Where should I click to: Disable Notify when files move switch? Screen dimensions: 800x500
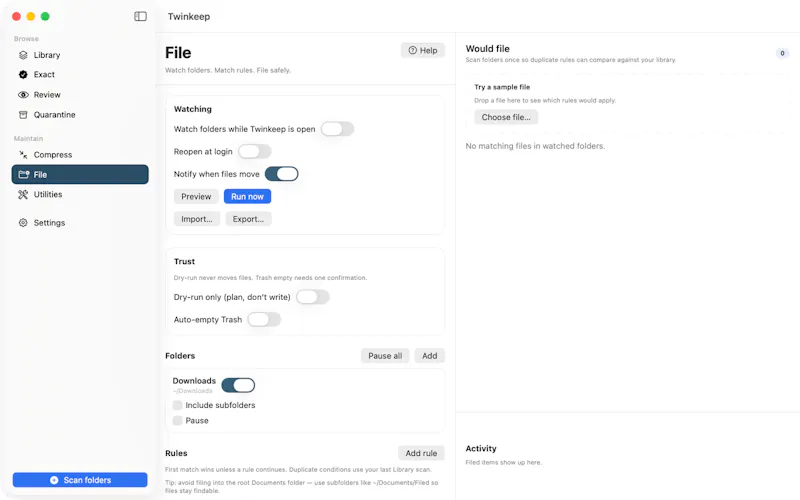(x=281, y=174)
